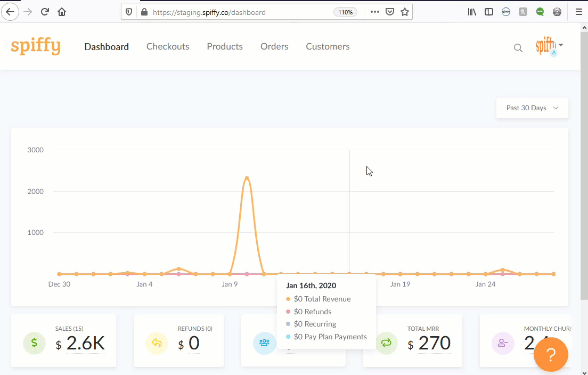Viewport: 588px width, 375px height.
Task: Open the Spiffy account avatar menu
Action: [549, 46]
